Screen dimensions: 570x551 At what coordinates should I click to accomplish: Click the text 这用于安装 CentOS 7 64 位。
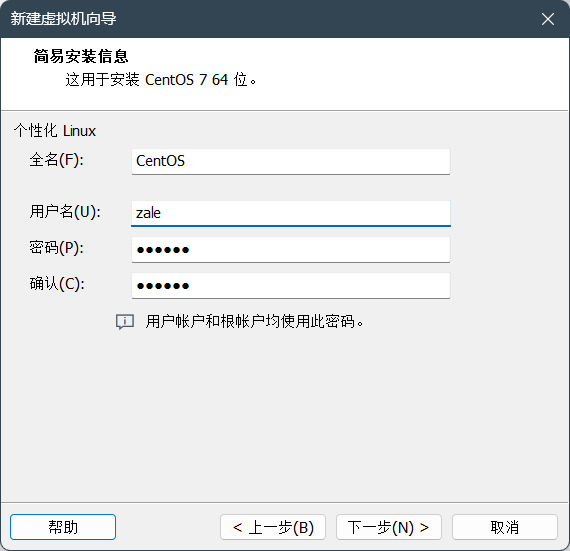tap(161, 80)
